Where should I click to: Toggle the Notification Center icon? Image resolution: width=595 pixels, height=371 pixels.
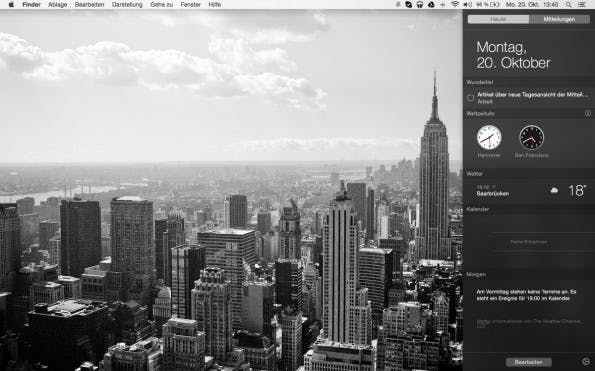[582, 5]
